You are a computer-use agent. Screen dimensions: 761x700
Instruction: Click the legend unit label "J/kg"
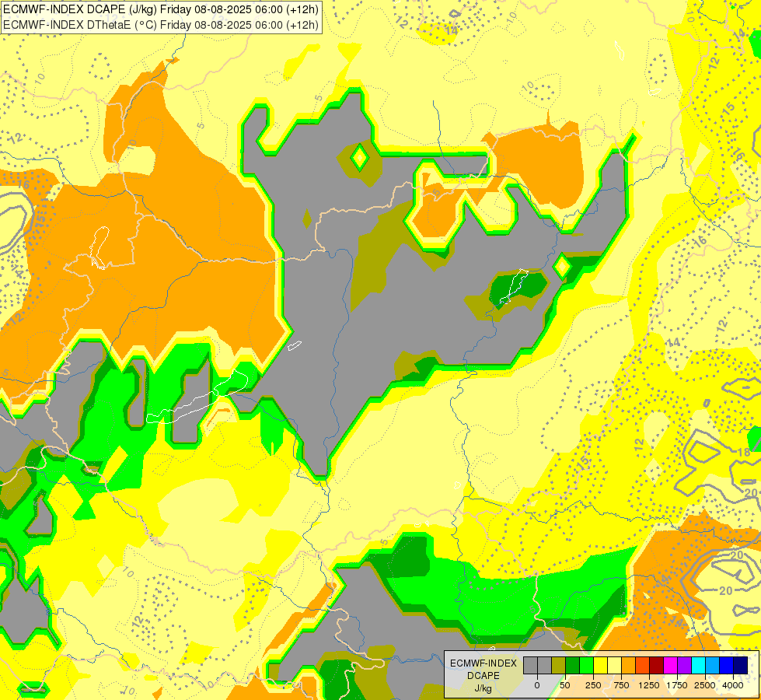click(483, 688)
